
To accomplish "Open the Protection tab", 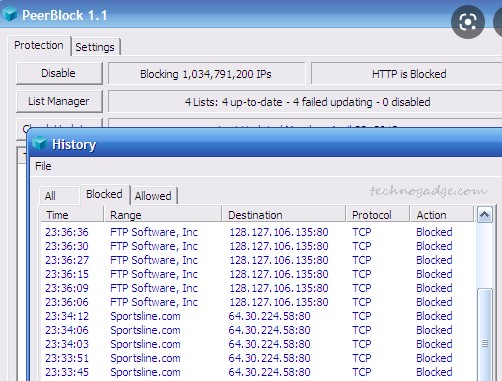I will (x=39, y=45).
